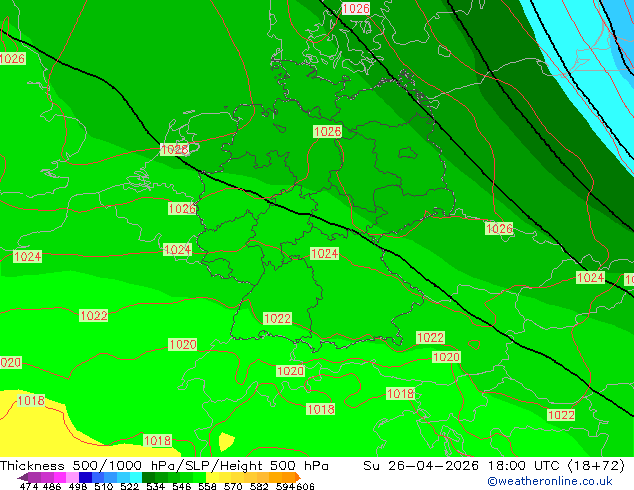Click the legend value 534
634x490 pixels.
point(155,486)
